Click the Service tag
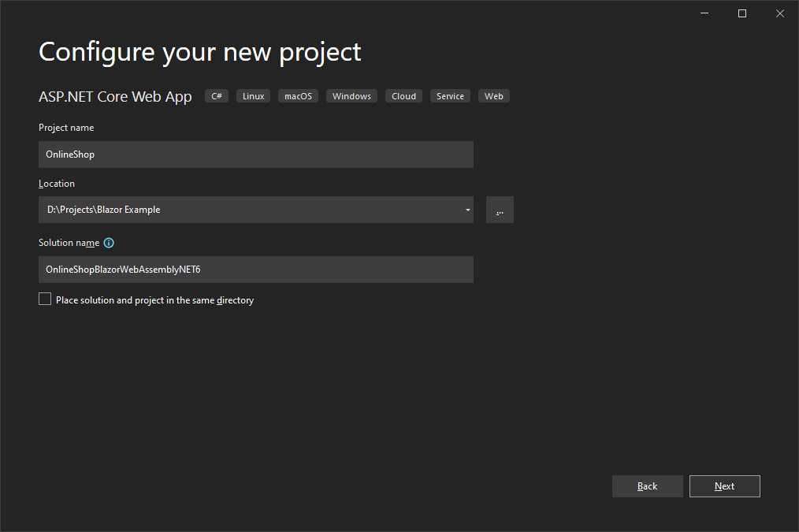 [x=450, y=96]
